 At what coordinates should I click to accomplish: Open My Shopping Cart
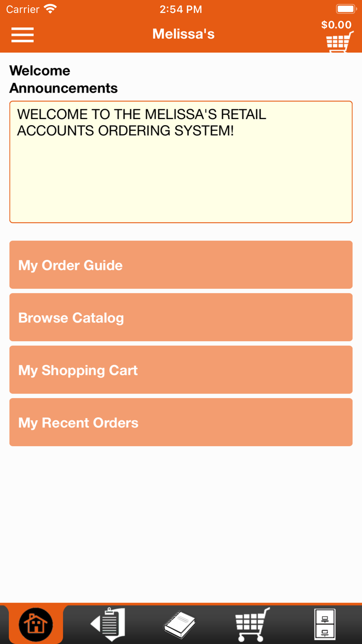180,370
